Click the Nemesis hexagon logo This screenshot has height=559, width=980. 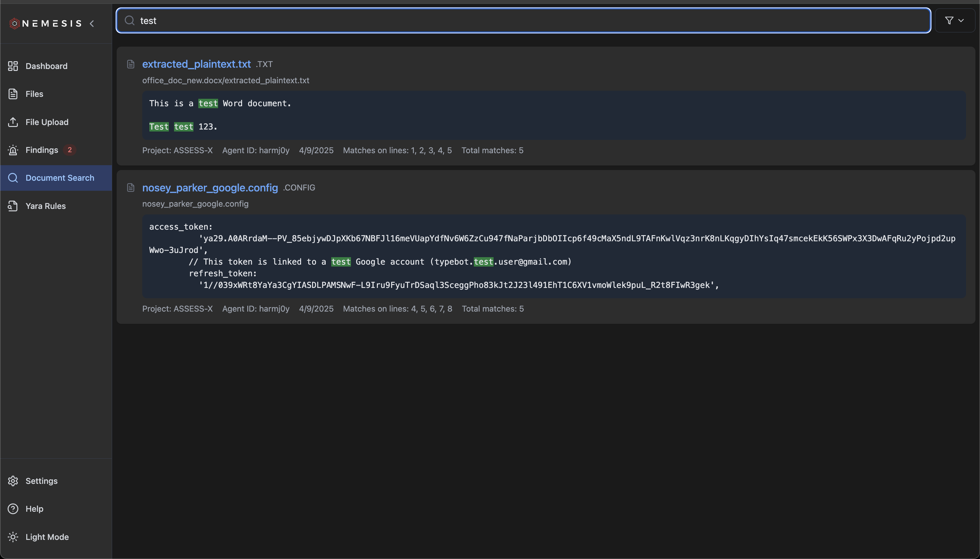pyautogui.click(x=15, y=23)
